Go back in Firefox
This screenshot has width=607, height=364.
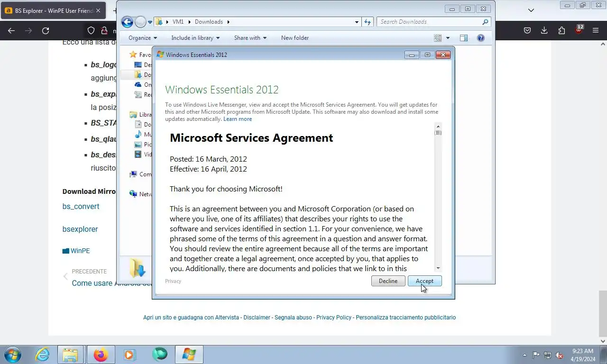point(11,30)
